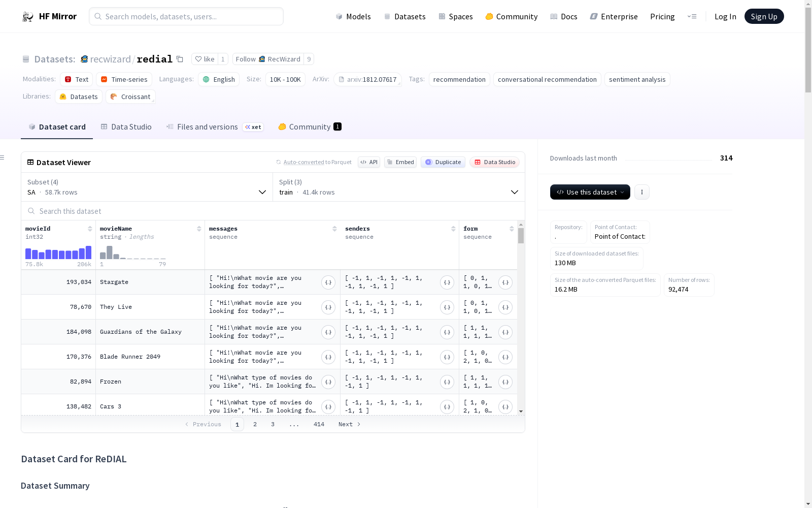Viewport: 812px width, 508px height.
Task: Go to Datasets in the top navigation
Action: coord(404,16)
